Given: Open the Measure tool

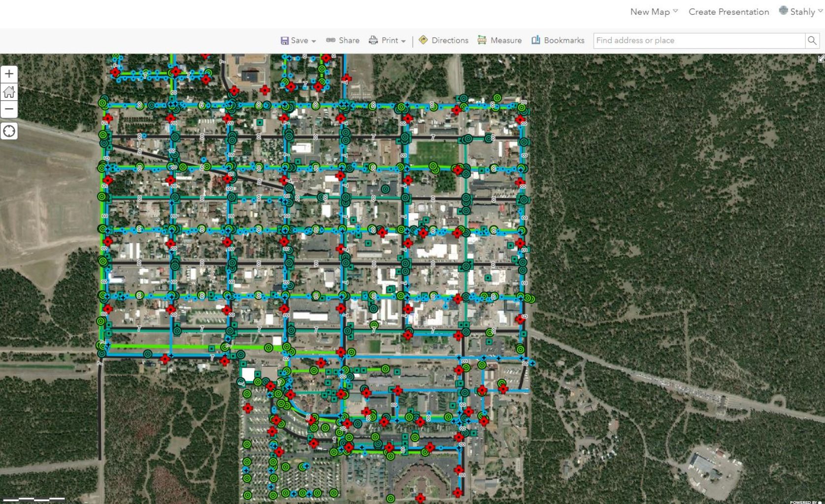Looking at the screenshot, I should (499, 40).
